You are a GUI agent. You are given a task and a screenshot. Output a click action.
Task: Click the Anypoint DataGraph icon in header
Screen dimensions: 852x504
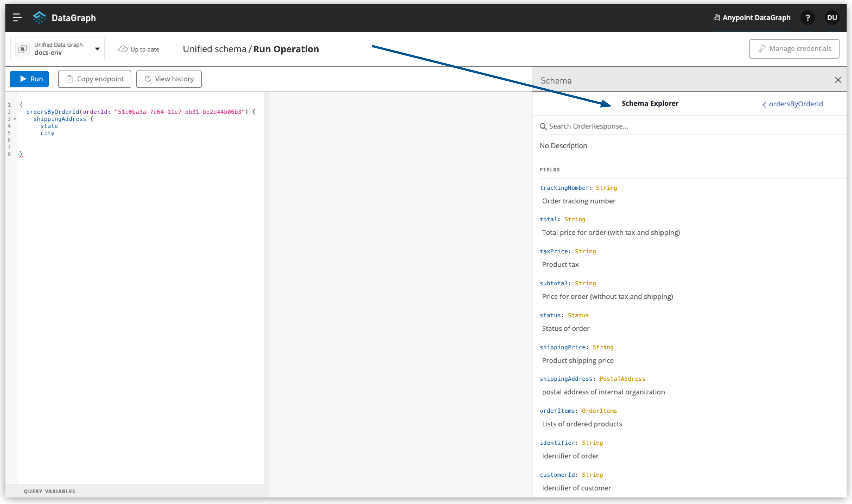tap(717, 18)
